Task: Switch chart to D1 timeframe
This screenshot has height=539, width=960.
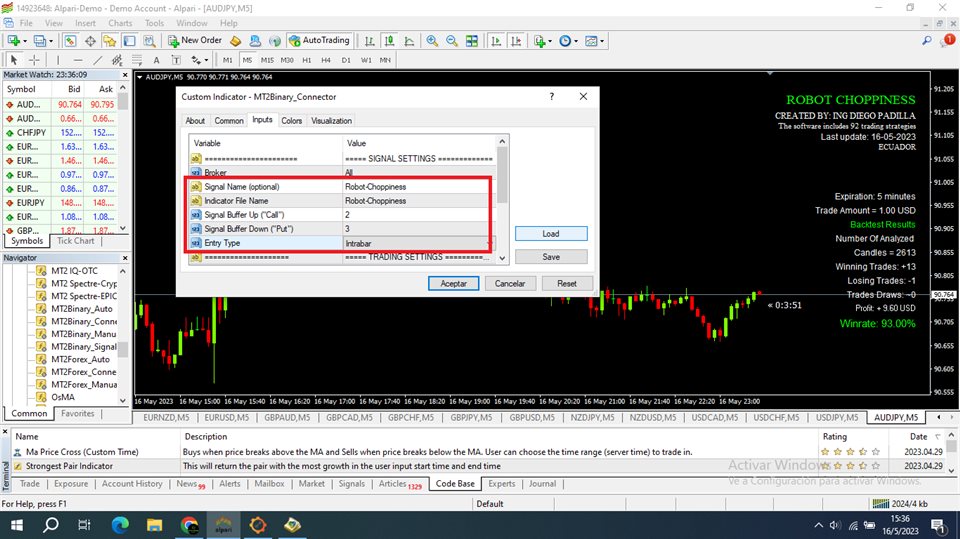Action: tap(346, 60)
